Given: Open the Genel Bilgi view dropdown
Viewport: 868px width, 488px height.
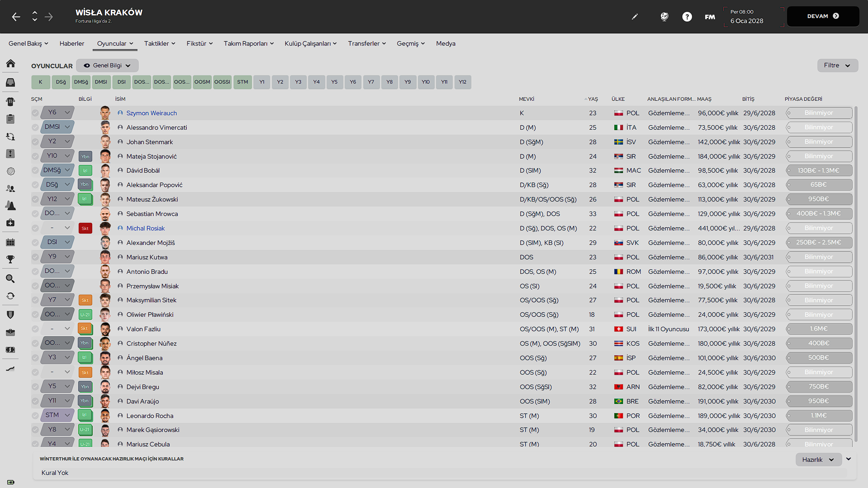Looking at the screenshot, I should coord(107,66).
